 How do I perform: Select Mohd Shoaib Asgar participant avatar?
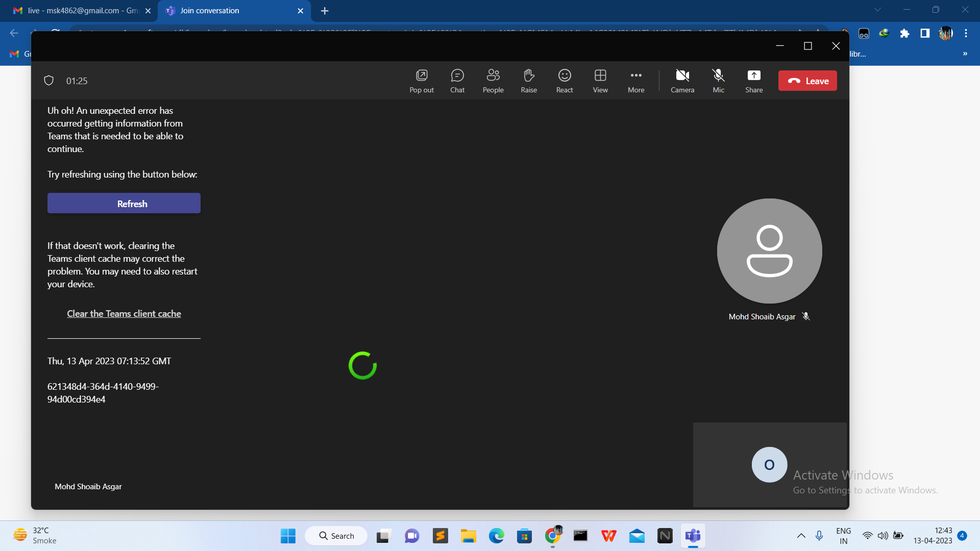(769, 251)
